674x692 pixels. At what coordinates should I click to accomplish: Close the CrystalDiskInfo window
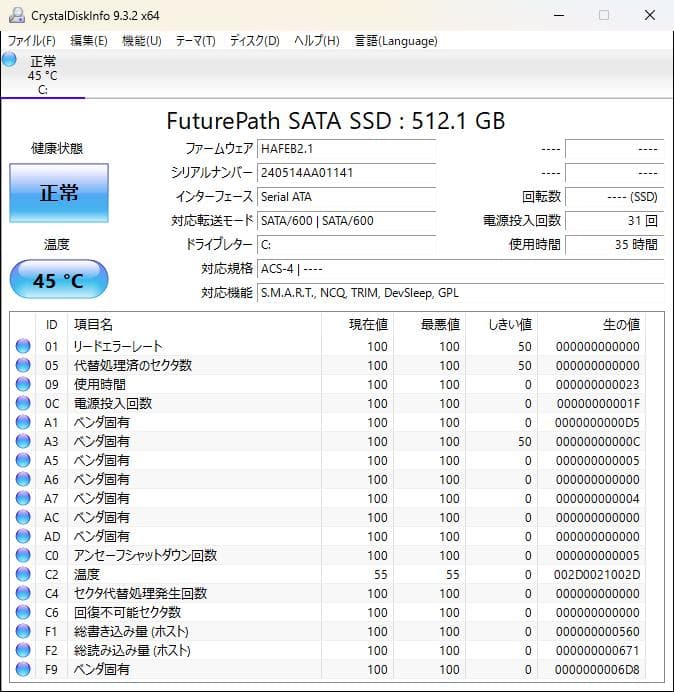coord(650,15)
